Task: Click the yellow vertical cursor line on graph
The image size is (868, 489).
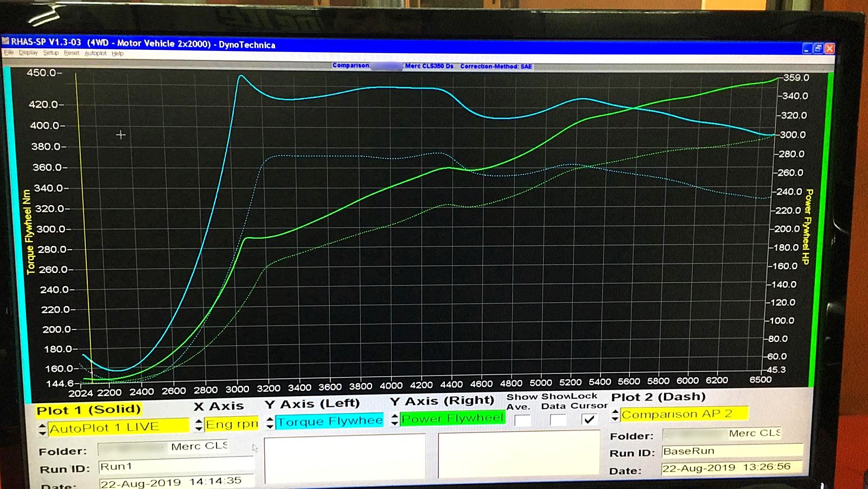Action: (82, 228)
